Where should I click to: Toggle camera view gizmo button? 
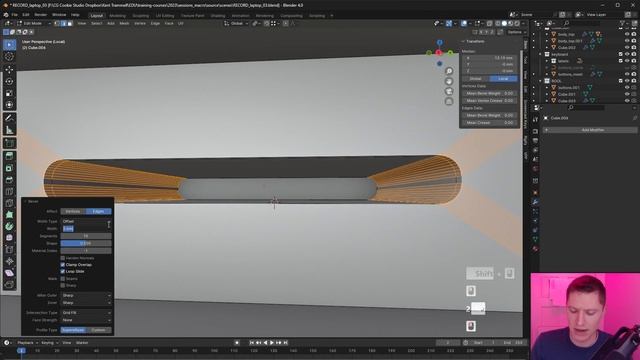click(449, 91)
